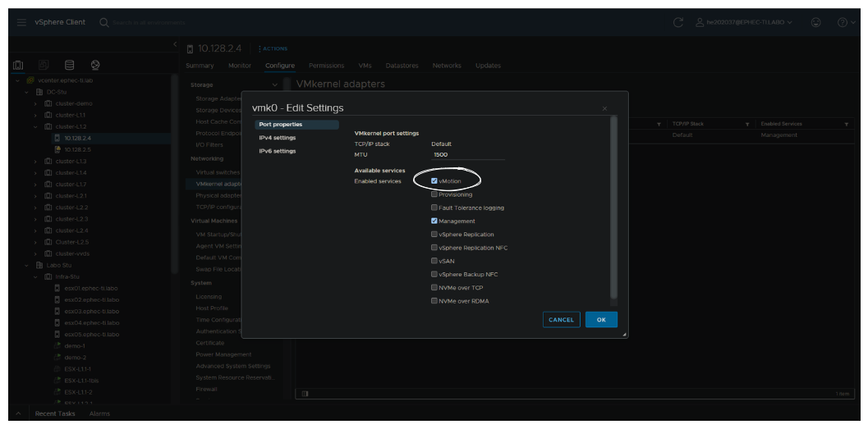Collapse the inventory sidebar with the chevron
The height and width of the screenshot is (429, 868).
click(175, 44)
